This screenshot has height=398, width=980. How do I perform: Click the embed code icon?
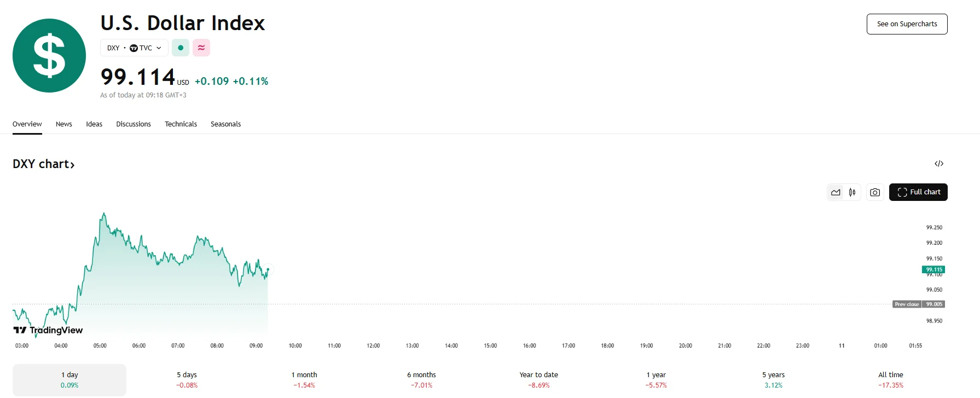coord(939,164)
